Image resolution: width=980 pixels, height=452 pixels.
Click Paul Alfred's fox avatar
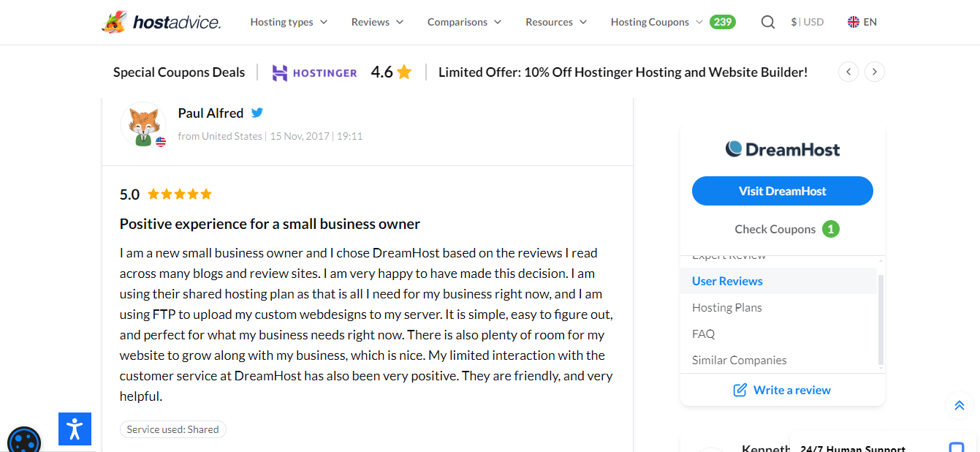pyautogui.click(x=143, y=124)
